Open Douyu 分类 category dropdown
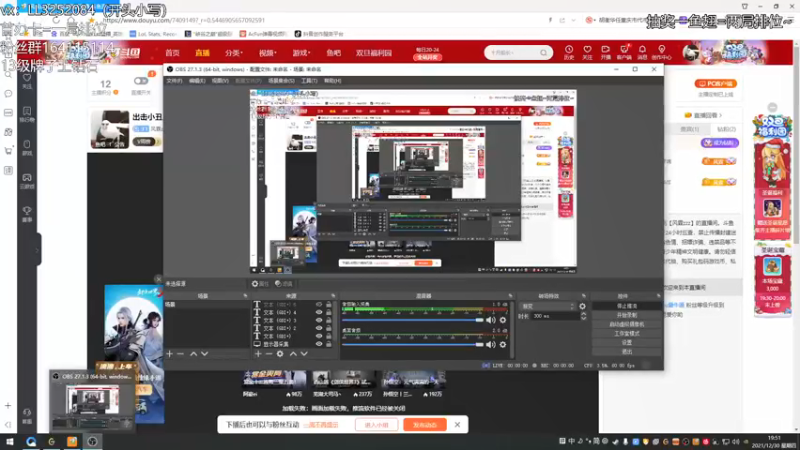The width and height of the screenshot is (800, 450). [234, 53]
